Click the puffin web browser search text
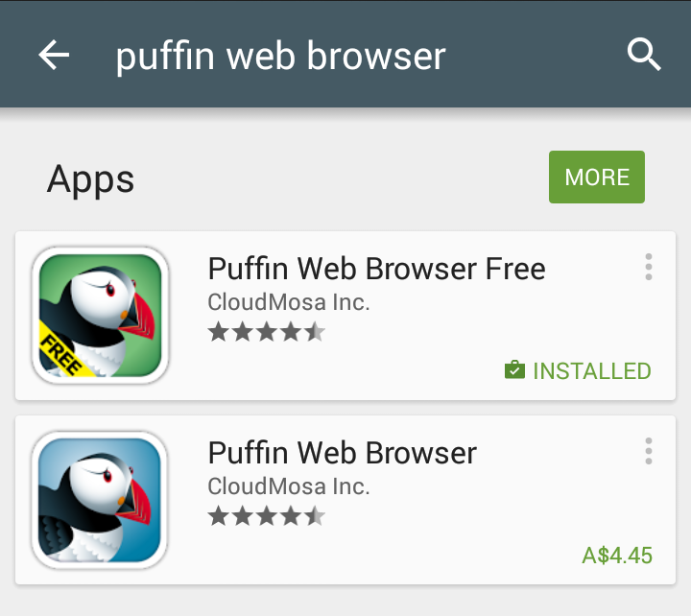The height and width of the screenshot is (616, 691). (280, 57)
